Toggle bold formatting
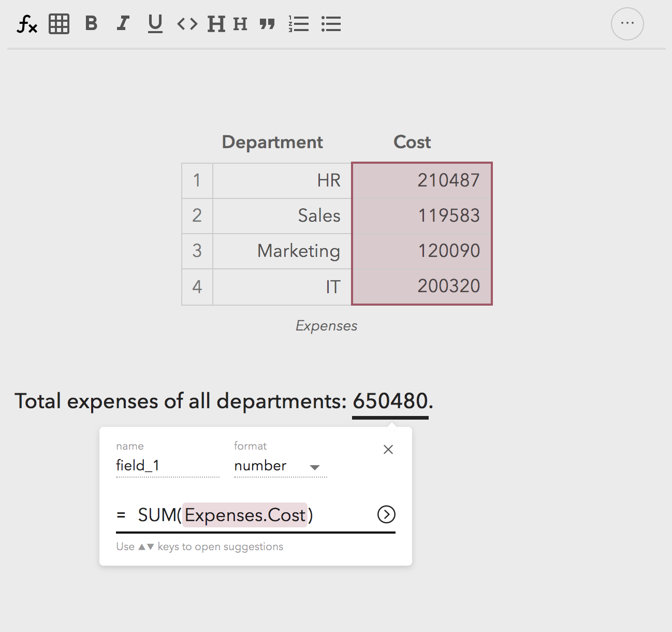Image resolution: width=672 pixels, height=632 pixels. click(x=91, y=24)
